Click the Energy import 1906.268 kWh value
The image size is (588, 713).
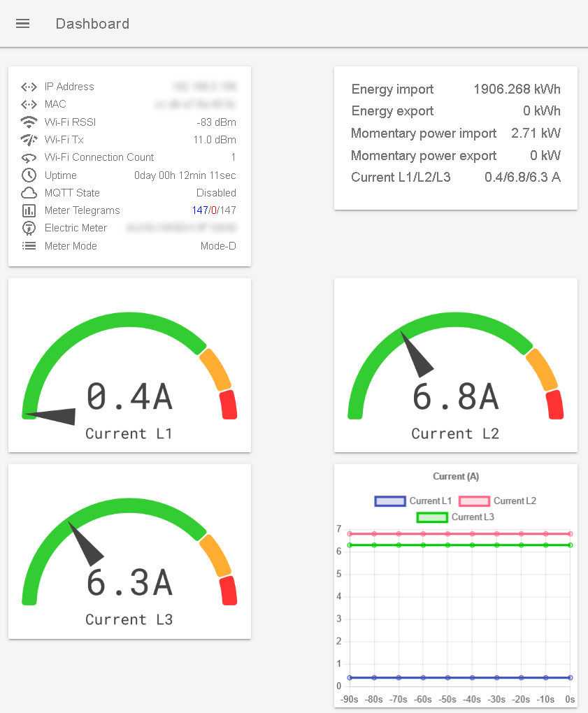pyautogui.click(x=517, y=89)
